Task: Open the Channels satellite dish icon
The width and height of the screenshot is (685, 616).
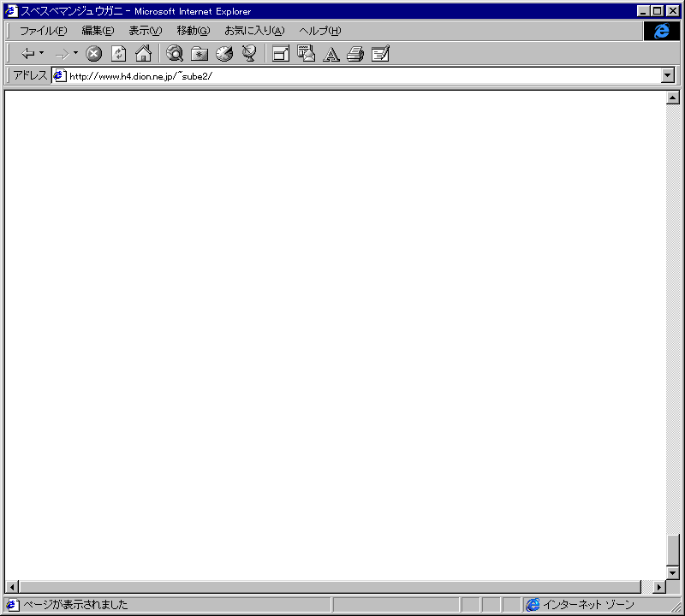Action: (x=249, y=53)
